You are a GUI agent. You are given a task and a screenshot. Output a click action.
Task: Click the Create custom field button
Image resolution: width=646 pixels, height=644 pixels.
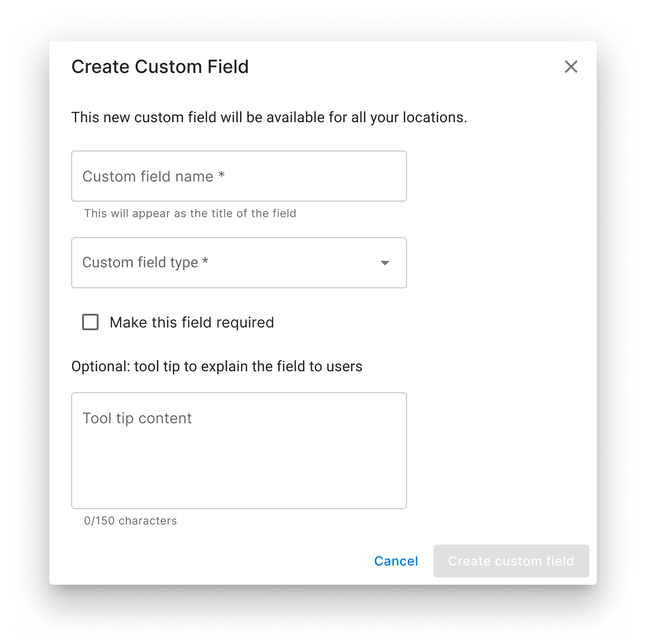point(511,561)
